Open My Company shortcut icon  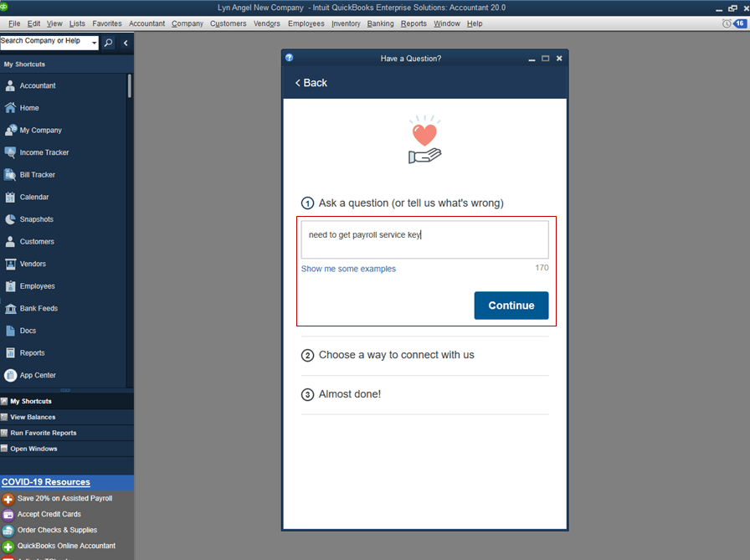tap(11, 130)
